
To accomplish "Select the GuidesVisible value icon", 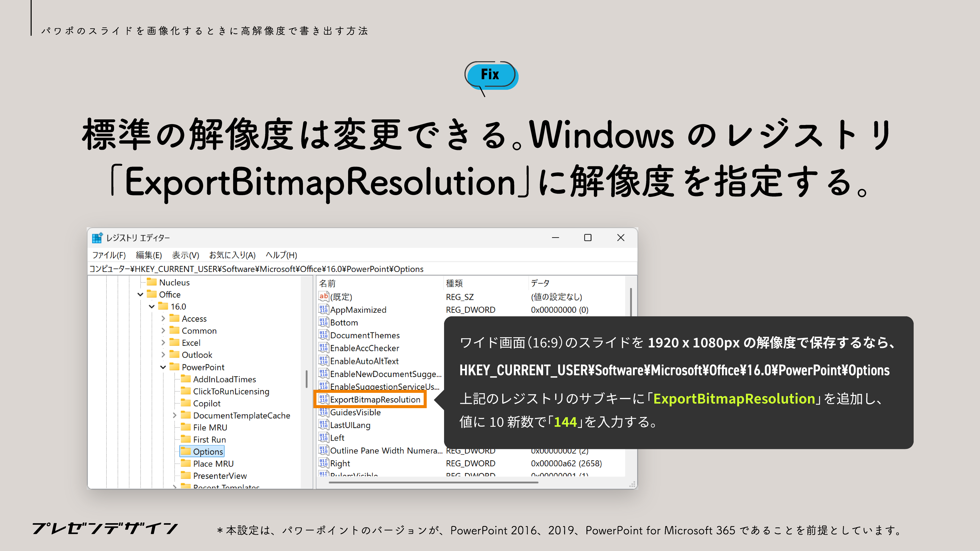I will pyautogui.click(x=324, y=412).
